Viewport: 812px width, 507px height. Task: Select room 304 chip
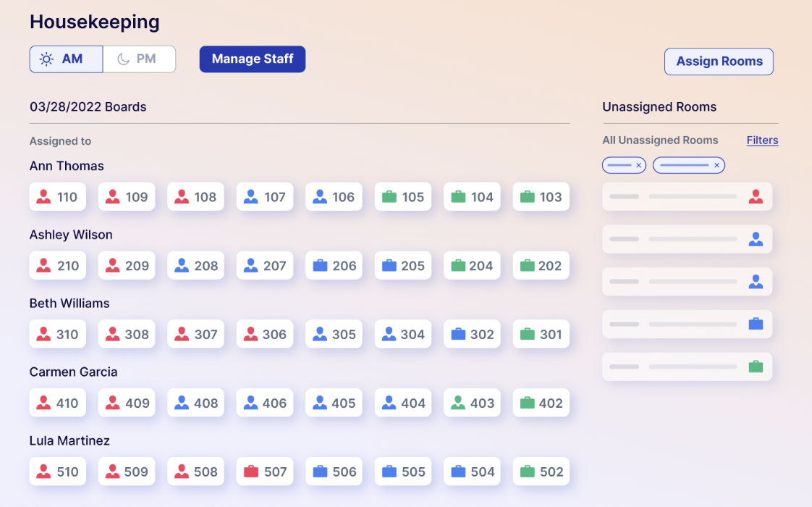[x=403, y=334]
